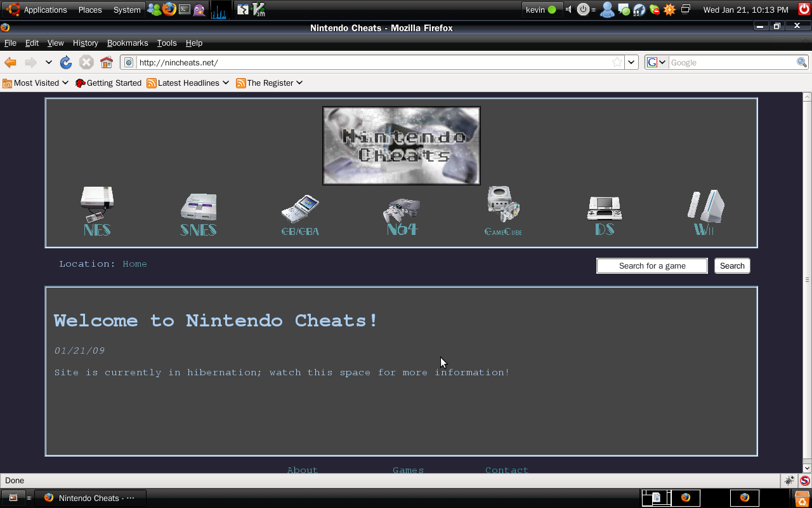Open the System menu
This screenshot has width=812, height=508.
click(x=127, y=10)
